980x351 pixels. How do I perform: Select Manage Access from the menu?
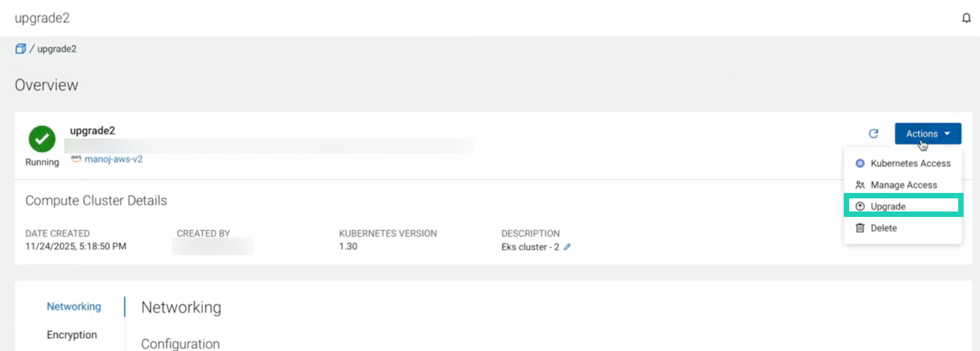[904, 185]
